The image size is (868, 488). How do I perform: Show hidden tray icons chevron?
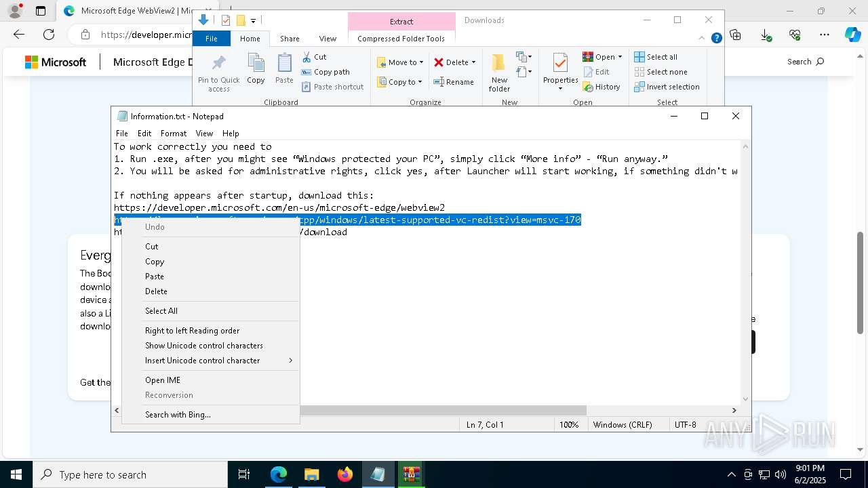click(x=731, y=474)
